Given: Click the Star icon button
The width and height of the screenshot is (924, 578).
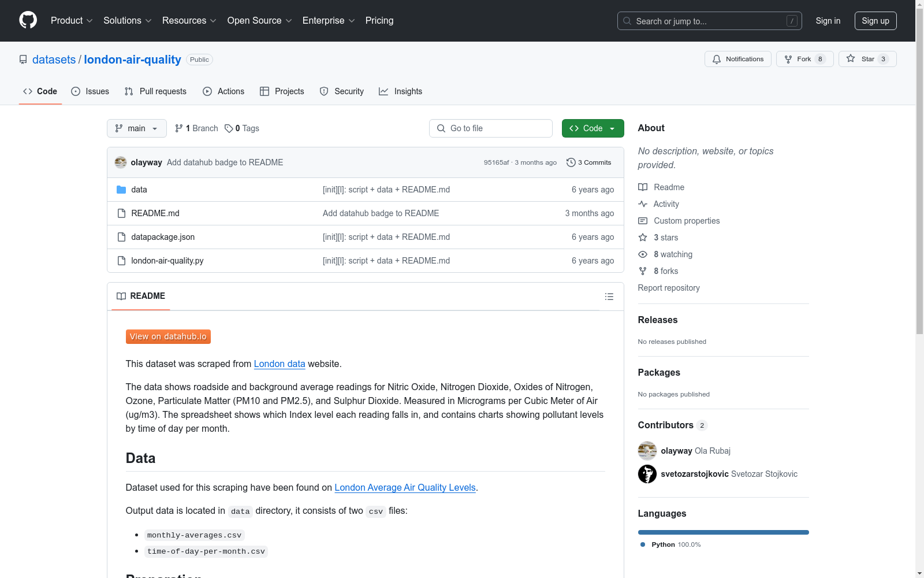Looking at the screenshot, I should click(867, 59).
